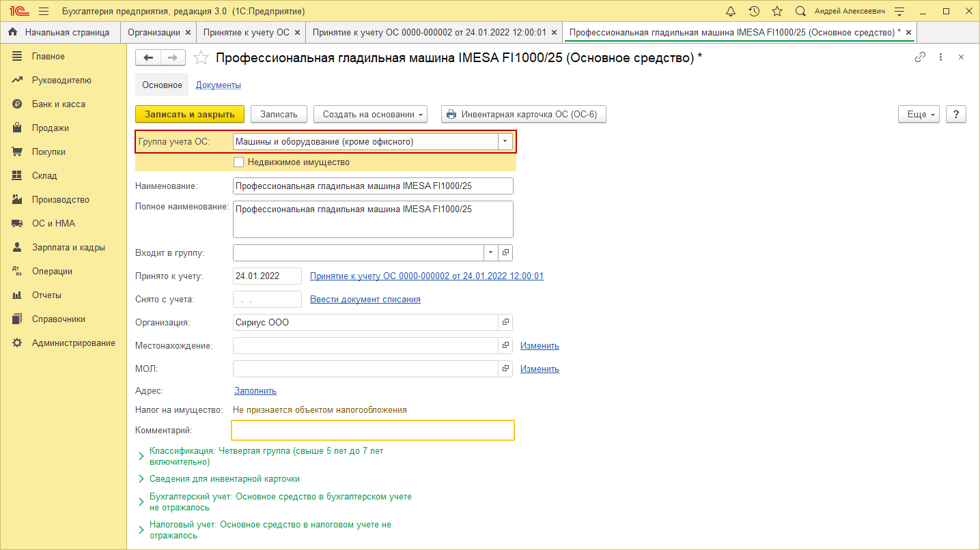This screenshot has width=980, height=550.
Task: Open Местонахождение field open icon
Action: (506, 345)
